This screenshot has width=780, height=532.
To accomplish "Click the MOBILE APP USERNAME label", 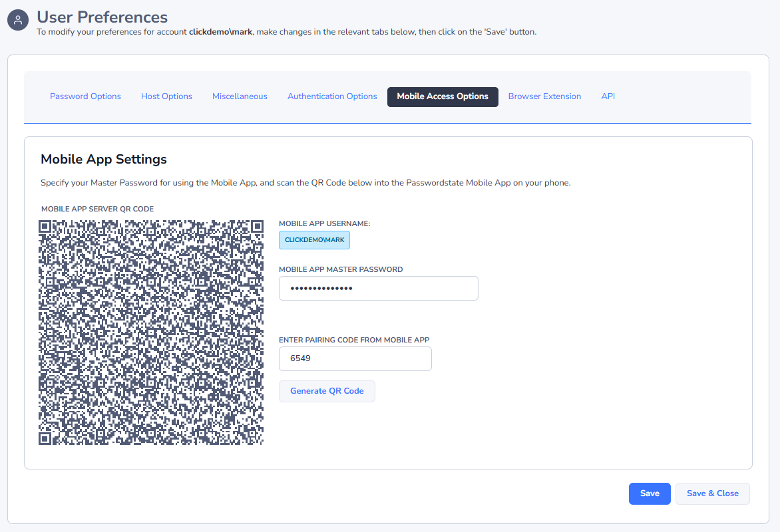I will click(324, 223).
